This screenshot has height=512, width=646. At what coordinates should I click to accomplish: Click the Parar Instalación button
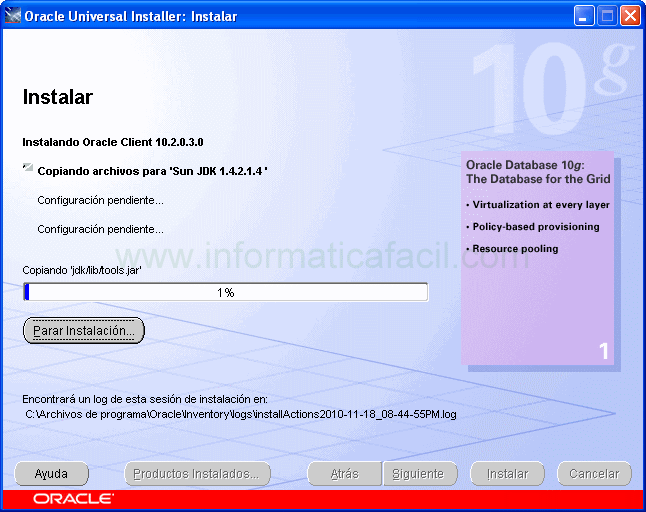84,330
